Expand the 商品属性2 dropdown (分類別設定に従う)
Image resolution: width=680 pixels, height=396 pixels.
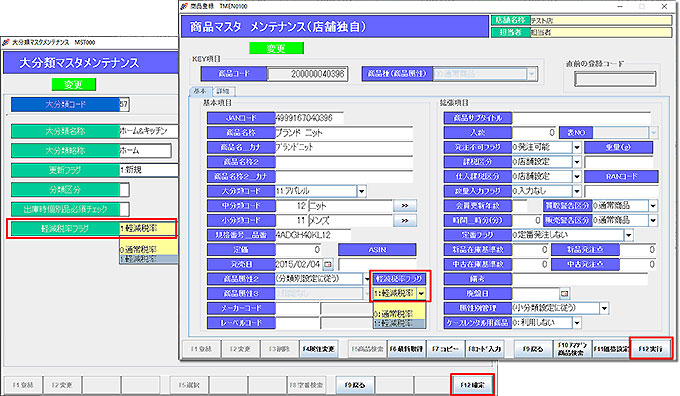coord(366,279)
